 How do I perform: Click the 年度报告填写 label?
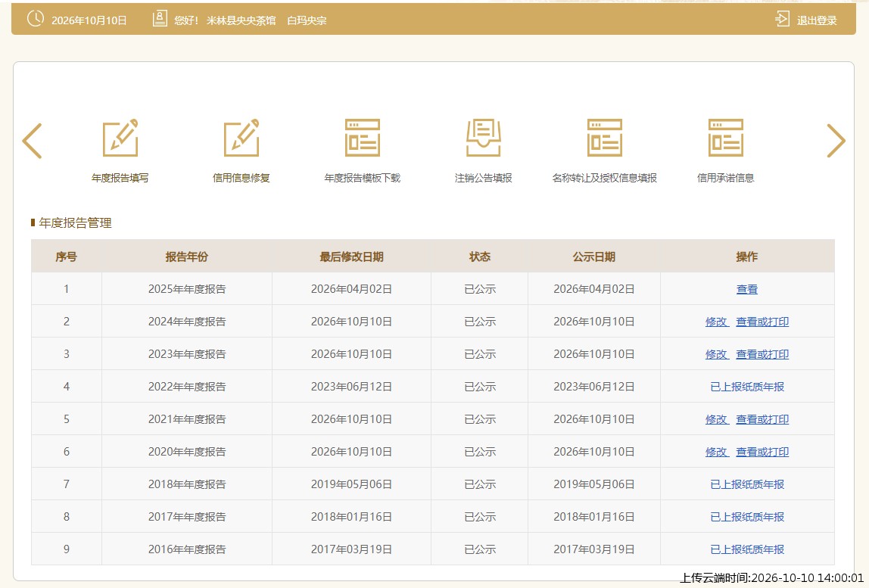click(x=120, y=178)
